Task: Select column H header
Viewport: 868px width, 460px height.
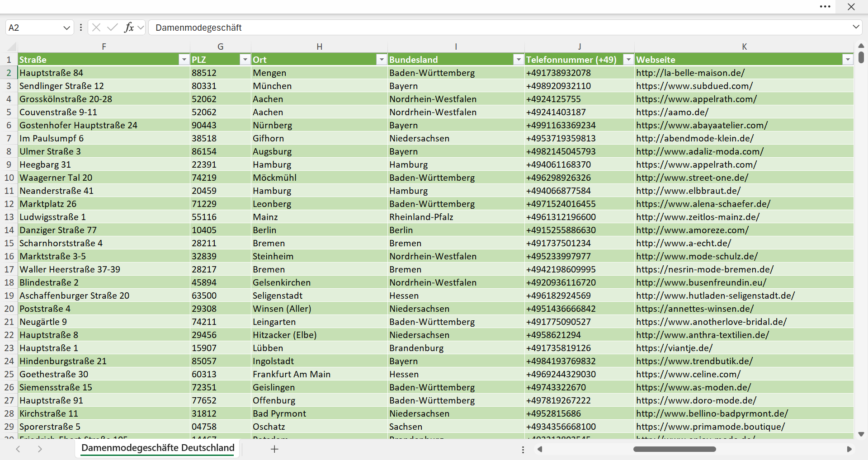Action: coord(319,47)
